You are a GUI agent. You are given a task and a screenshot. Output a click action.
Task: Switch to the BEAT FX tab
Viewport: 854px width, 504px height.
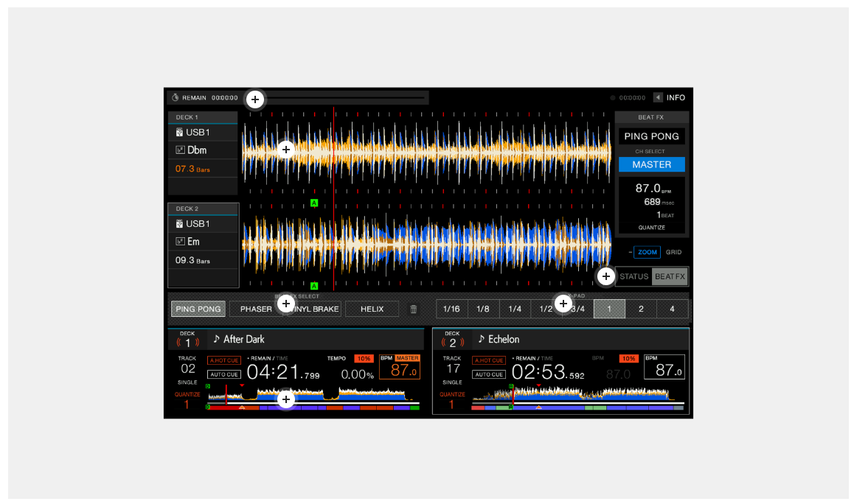(x=670, y=277)
